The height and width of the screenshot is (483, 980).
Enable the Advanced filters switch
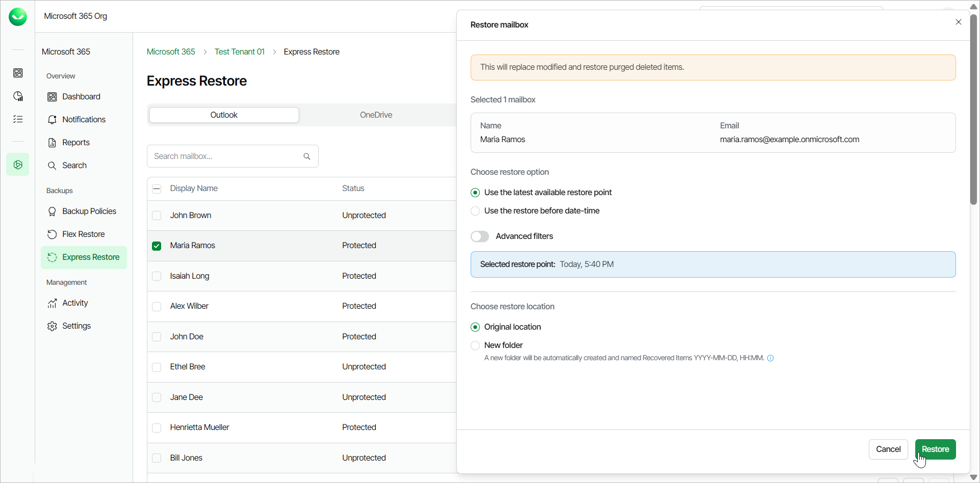(x=480, y=236)
